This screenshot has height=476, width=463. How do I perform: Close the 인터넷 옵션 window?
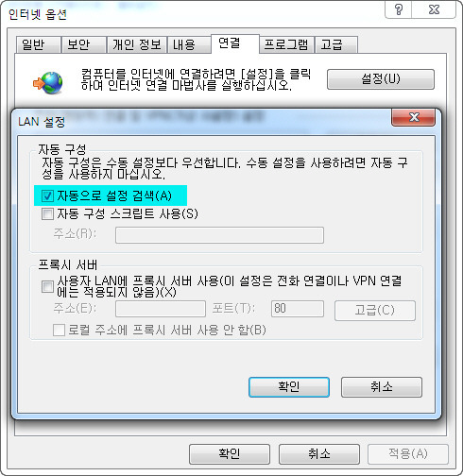(x=434, y=10)
